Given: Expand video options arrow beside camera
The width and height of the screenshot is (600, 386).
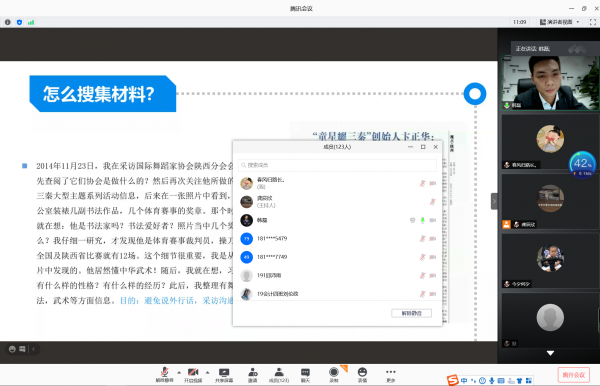Looking at the screenshot, I should click(x=207, y=372).
